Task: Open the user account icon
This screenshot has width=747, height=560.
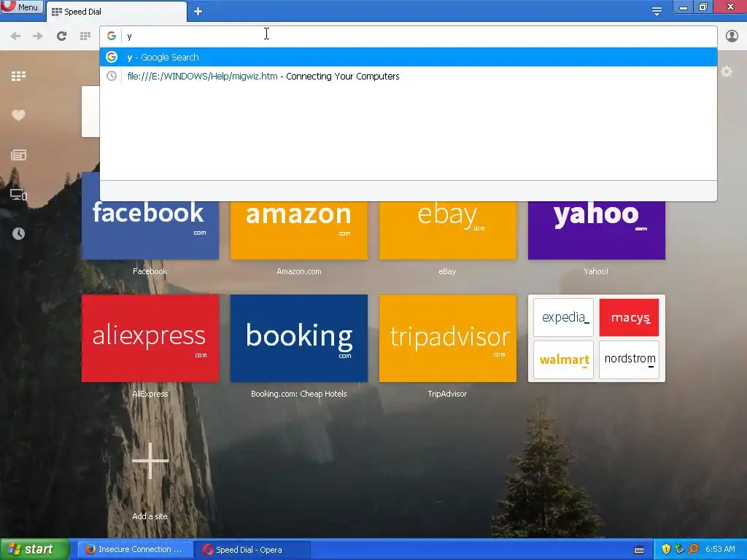Action: click(x=732, y=36)
